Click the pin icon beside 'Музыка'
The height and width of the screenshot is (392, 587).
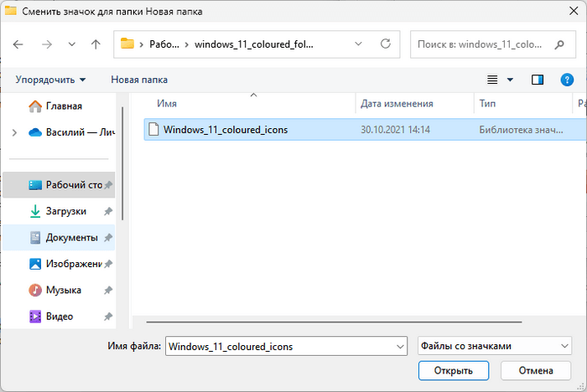[x=108, y=291]
